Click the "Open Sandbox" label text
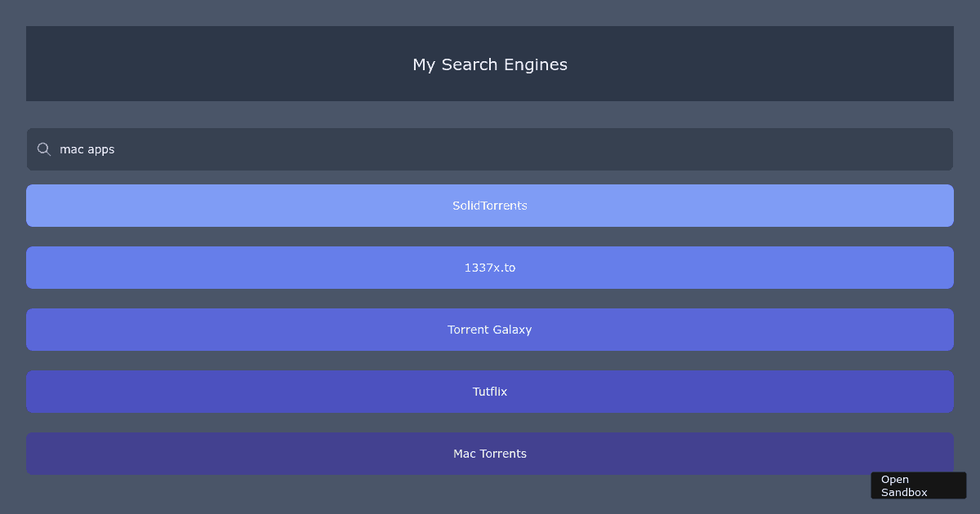The width and height of the screenshot is (980, 514). [x=904, y=485]
